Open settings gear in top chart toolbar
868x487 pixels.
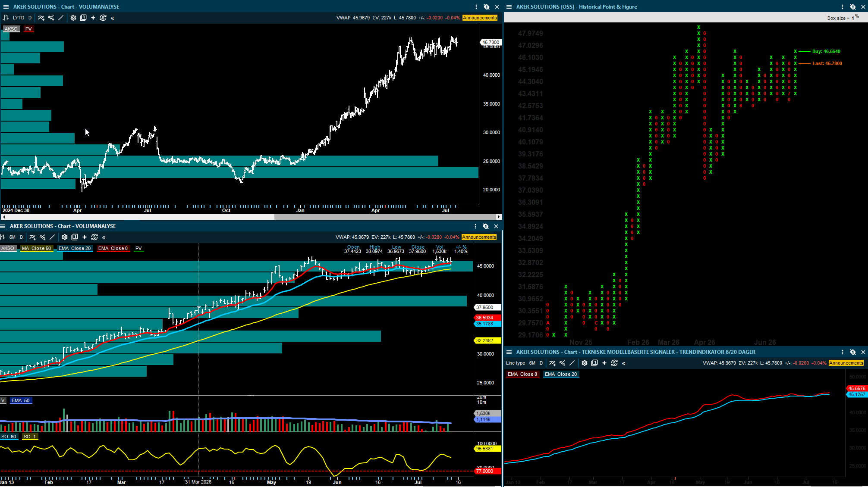click(73, 18)
